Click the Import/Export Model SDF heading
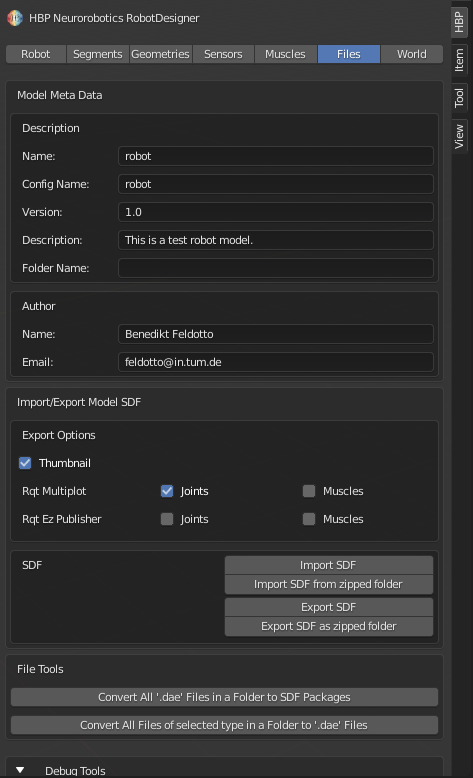Image resolution: width=473 pixels, height=778 pixels. tap(79, 402)
